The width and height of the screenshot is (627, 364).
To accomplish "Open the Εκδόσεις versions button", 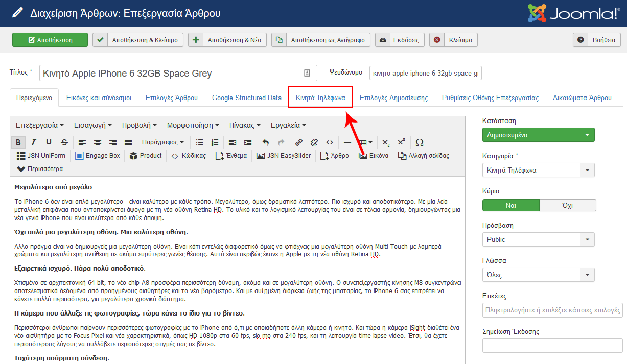I will [x=400, y=40].
